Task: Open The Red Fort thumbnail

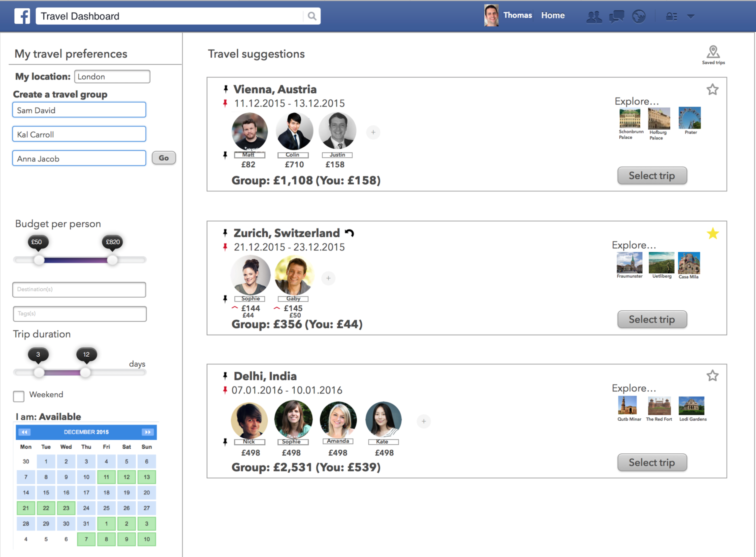Action: tap(659, 406)
